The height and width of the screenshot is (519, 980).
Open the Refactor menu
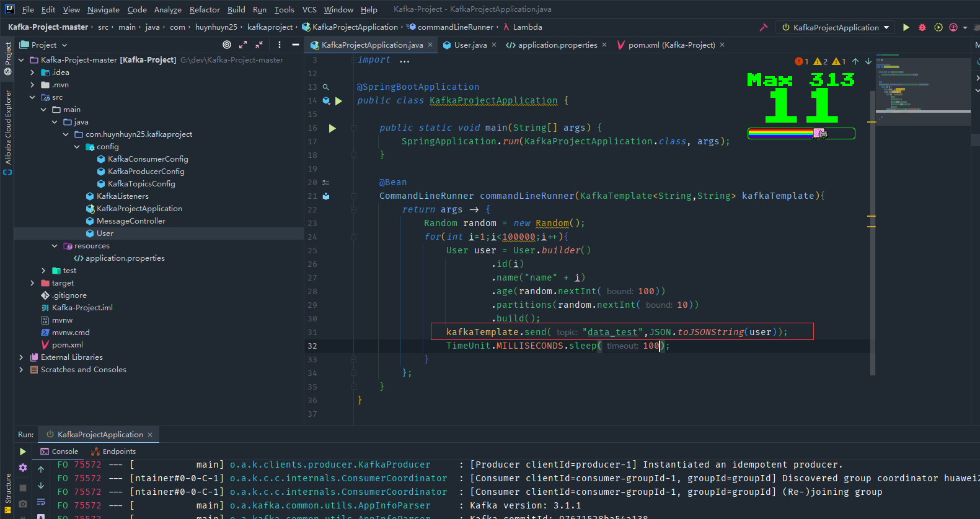click(205, 9)
